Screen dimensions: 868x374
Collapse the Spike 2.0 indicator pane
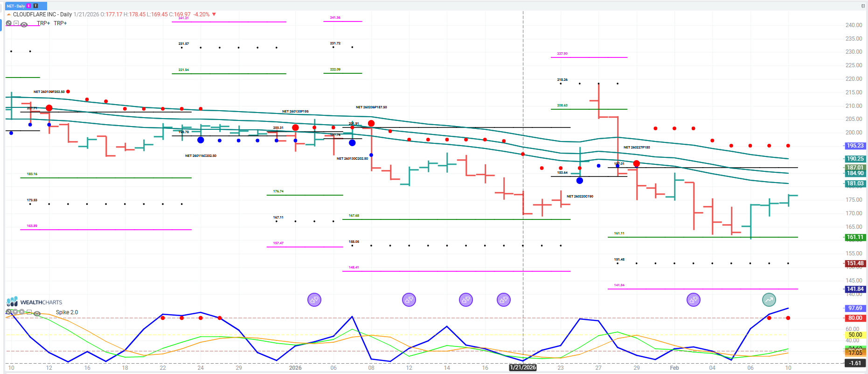(x=29, y=312)
